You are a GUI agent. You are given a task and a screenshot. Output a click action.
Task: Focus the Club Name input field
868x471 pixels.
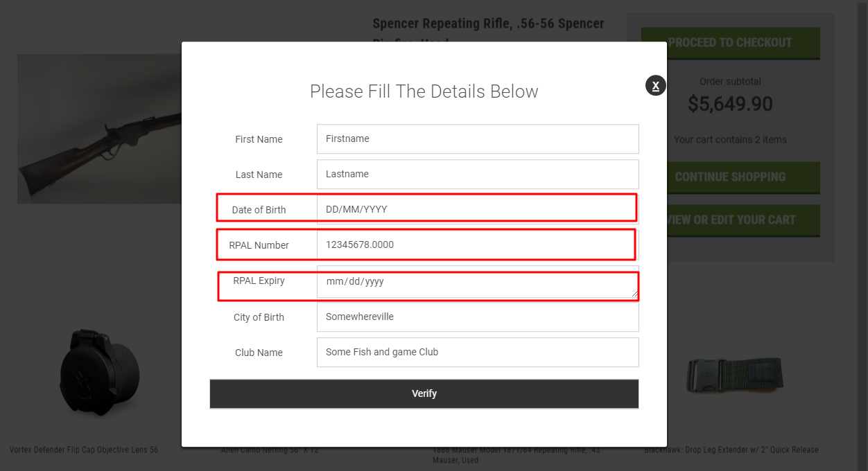(x=477, y=352)
